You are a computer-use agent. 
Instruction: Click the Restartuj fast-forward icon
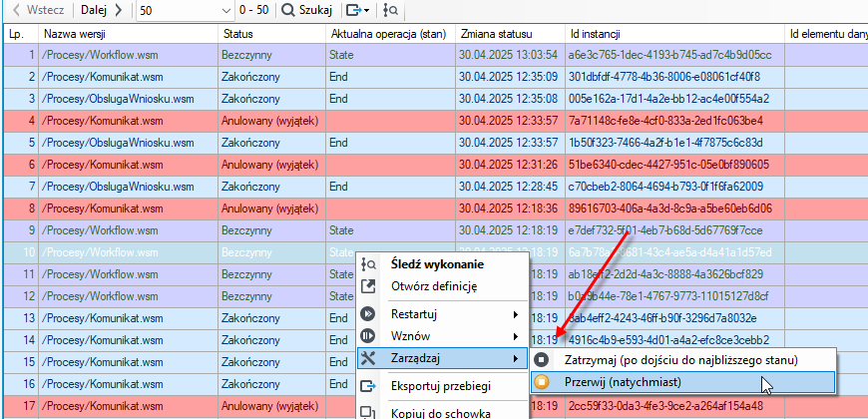pos(368,314)
